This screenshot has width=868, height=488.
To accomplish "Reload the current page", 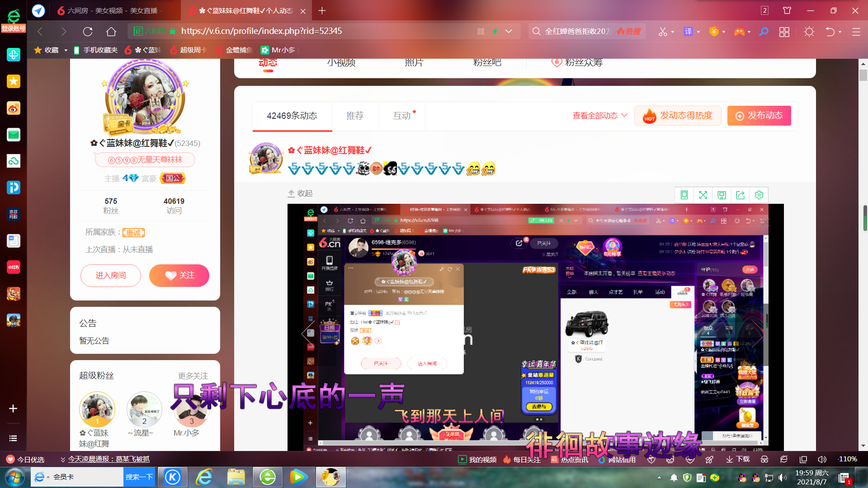I will 88,31.
